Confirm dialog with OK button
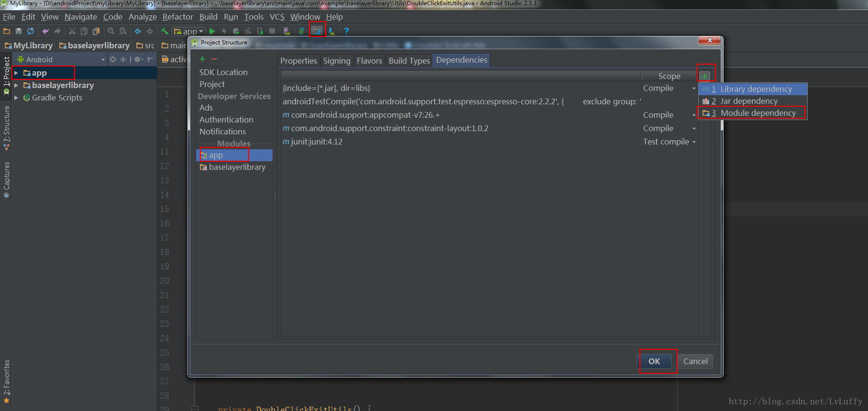The width and height of the screenshot is (868, 411). 654,361
